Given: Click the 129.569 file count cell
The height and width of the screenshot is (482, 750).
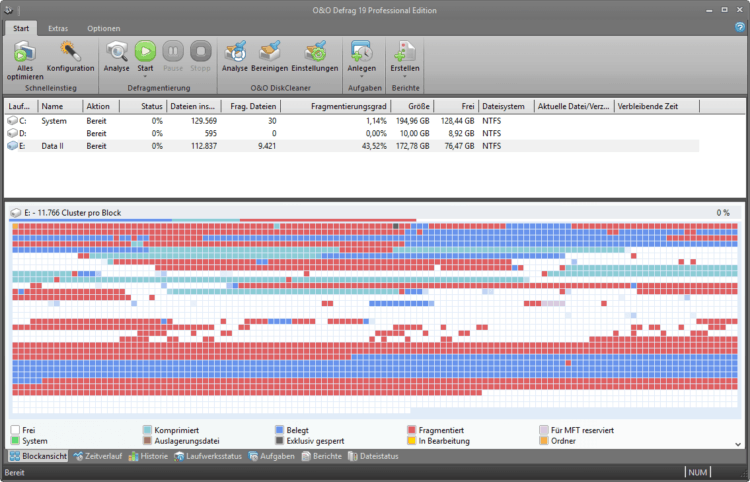Looking at the screenshot, I should point(204,121).
